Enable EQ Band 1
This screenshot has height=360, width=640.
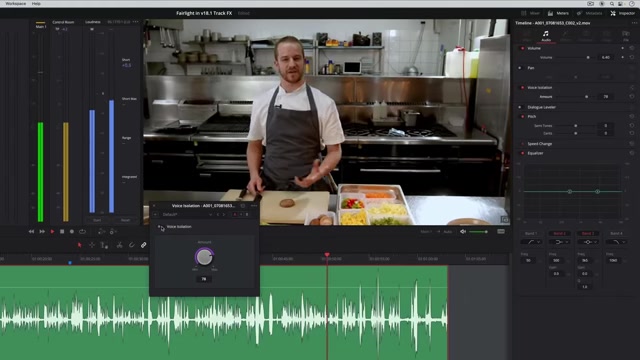point(531,233)
